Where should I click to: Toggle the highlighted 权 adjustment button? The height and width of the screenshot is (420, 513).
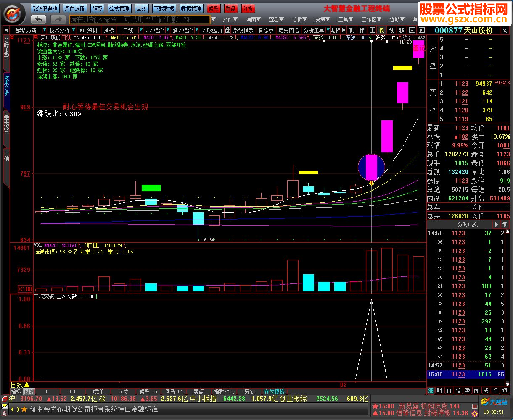click(x=381, y=30)
